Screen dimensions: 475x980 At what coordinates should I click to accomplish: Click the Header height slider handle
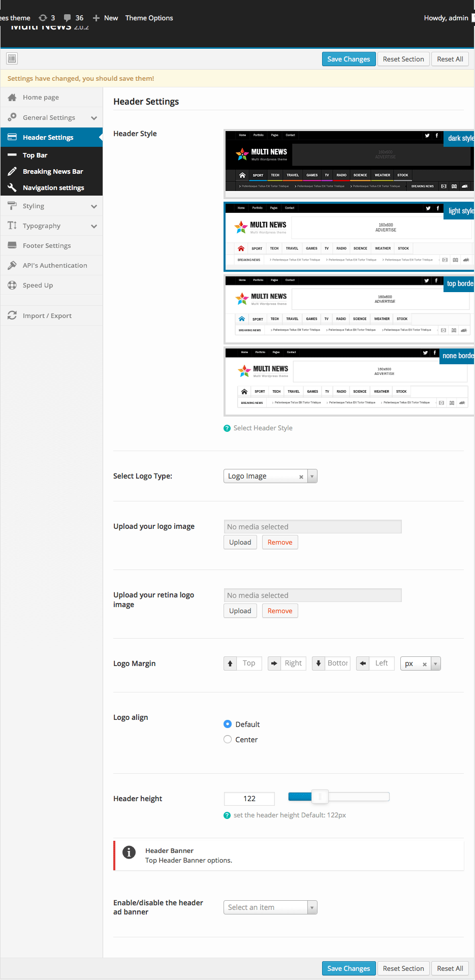(x=320, y=797)
